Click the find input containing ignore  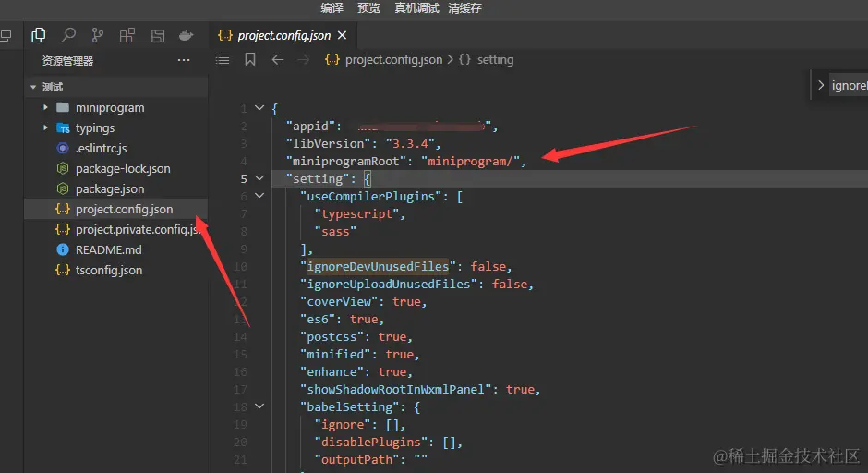click(848, 85)
